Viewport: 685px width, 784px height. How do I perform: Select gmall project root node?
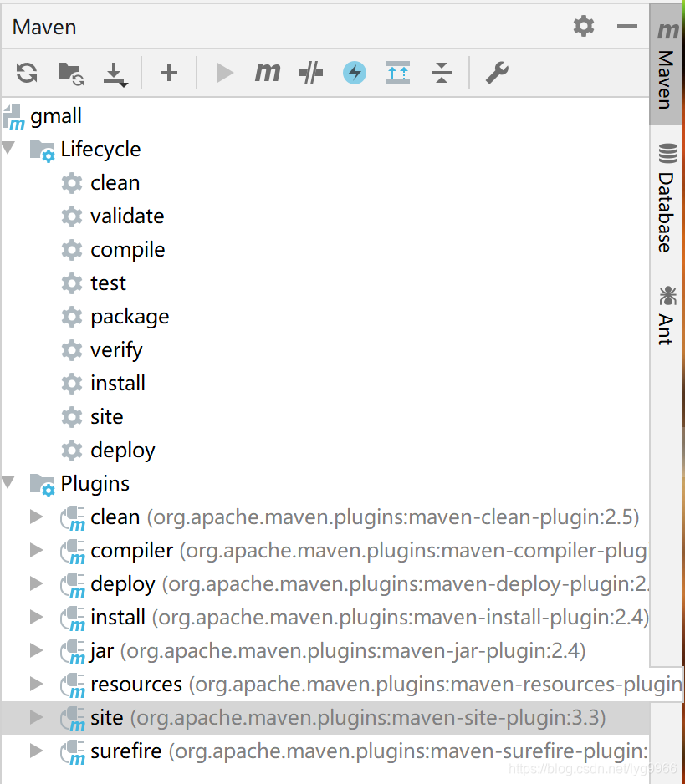(55, 116)
